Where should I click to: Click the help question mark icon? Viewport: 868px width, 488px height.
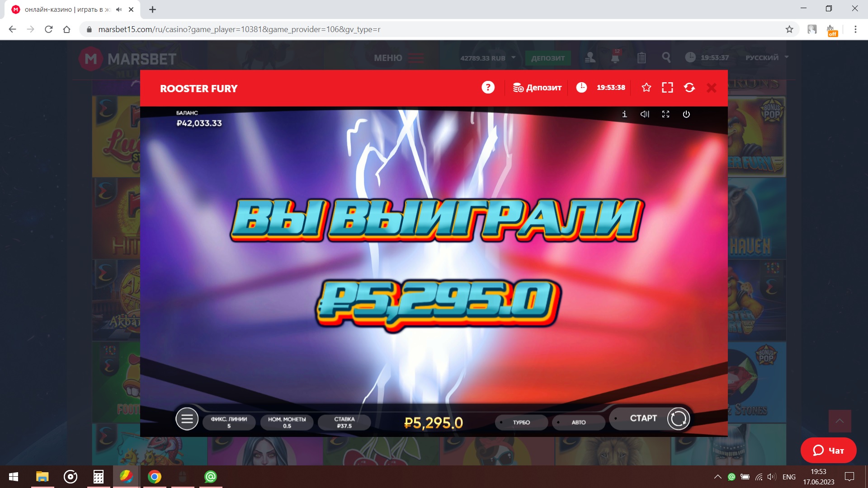[x=488, y=88]
